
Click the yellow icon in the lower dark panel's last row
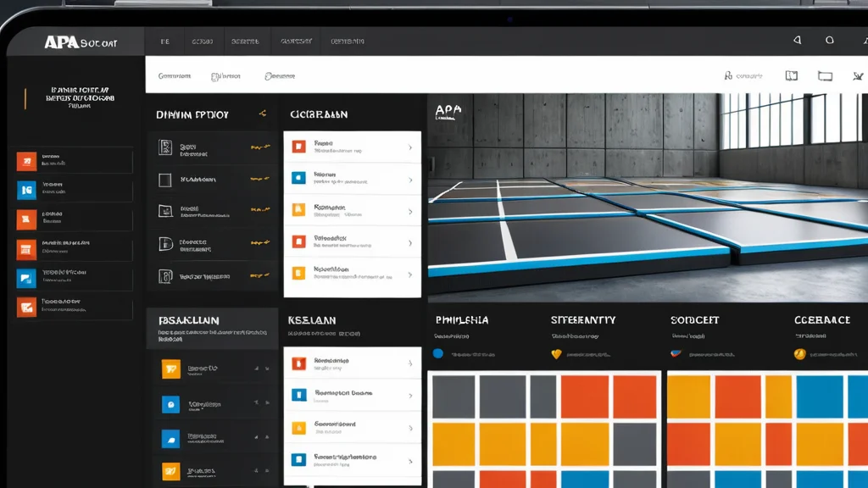(x=170, y=471)
